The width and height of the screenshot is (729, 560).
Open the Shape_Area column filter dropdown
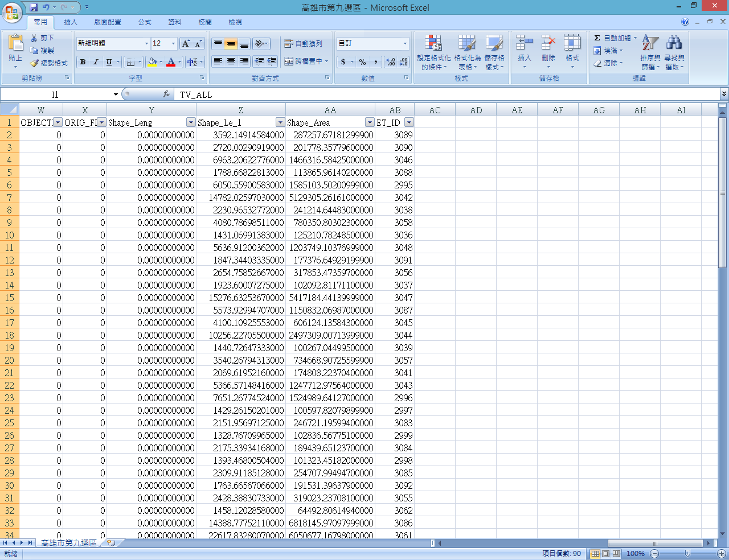click(370, 122)
